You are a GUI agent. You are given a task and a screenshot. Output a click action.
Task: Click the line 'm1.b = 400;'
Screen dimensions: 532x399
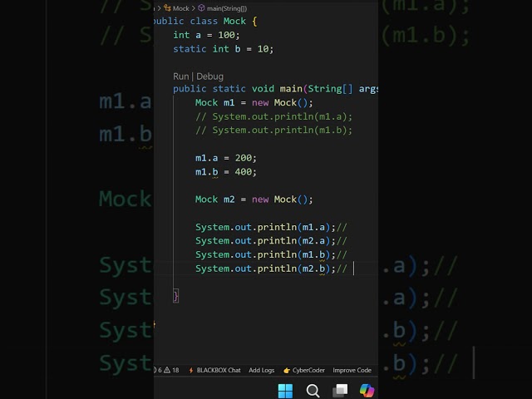coord(225,172)
